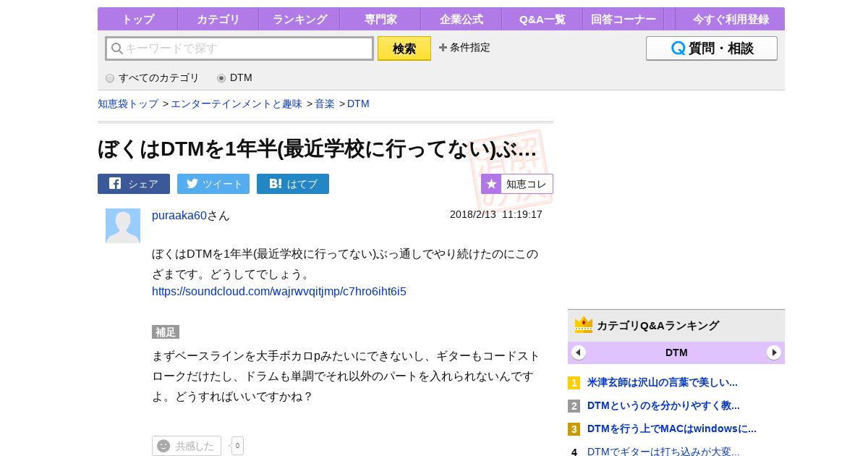Open the 回答コーナー tab

623,19
